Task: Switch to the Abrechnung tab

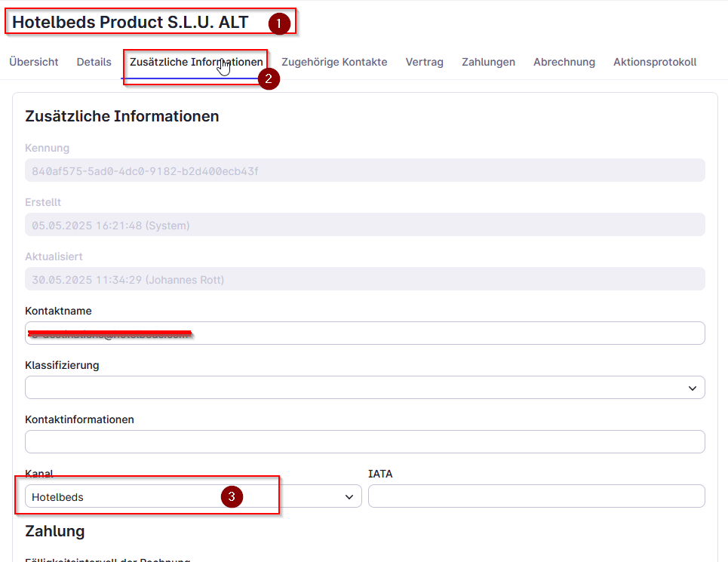Action: [x=564, y=62]
